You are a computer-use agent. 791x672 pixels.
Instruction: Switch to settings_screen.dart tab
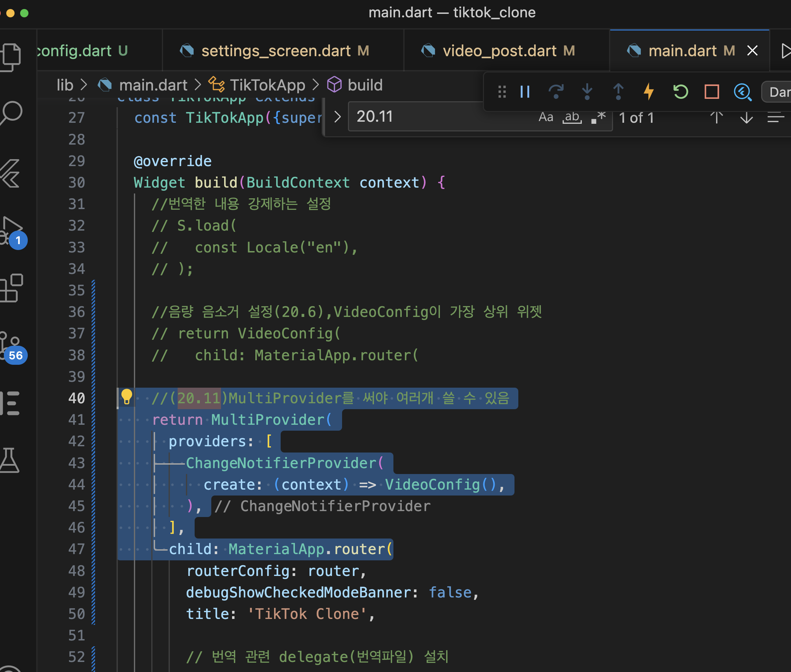pyautogui.click(x=275, y=51)
